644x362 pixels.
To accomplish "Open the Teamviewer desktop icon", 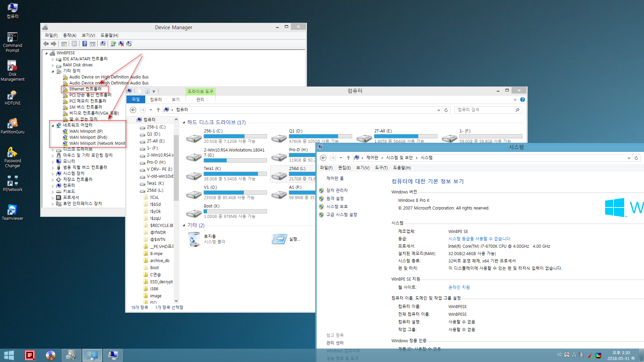I will click(x=12, y=213).
